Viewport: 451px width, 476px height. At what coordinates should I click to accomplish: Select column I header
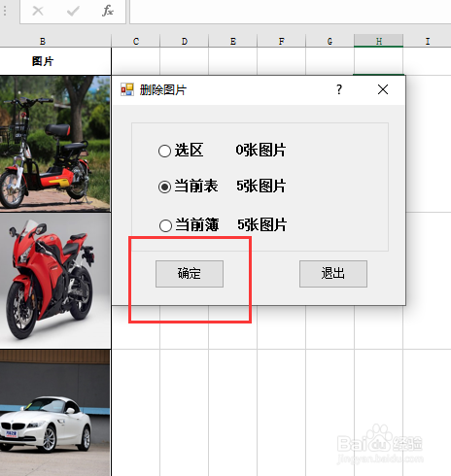[428, 41]
